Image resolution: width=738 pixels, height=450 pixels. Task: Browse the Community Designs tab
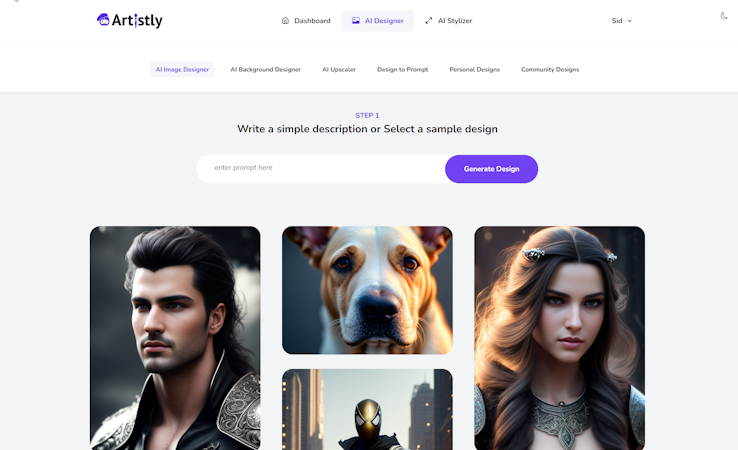pyautogui.click(x=550, y=69)
